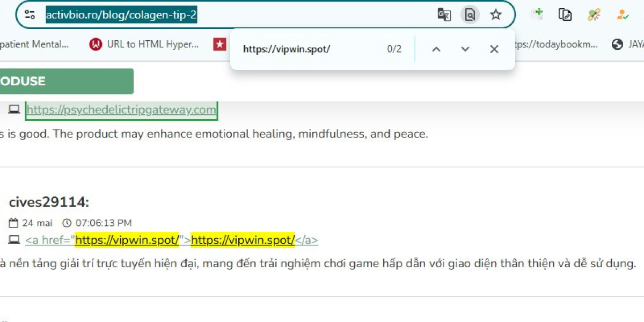
Task: Close the find bar
Action: (494, 49)
